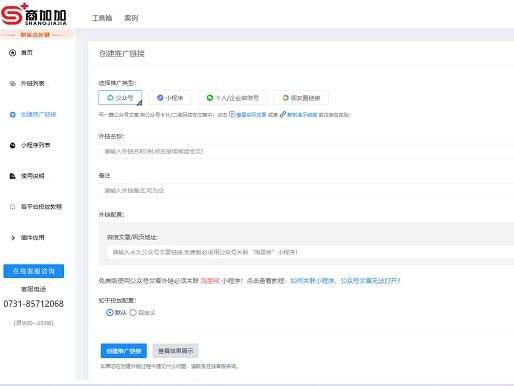Go to 首页 in the sidebar
Image resolution: width=514 pixels, height=386 pixels.
[x=27, y=53]
